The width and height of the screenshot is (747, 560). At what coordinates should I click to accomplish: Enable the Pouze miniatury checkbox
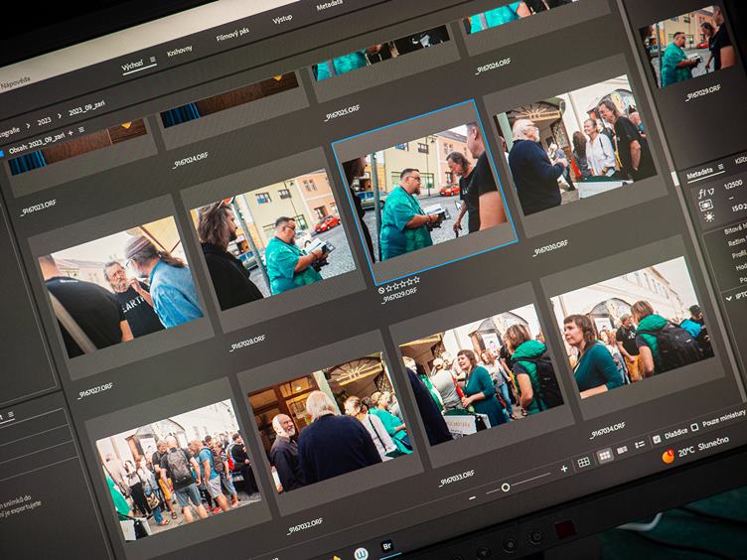point(694,427)
